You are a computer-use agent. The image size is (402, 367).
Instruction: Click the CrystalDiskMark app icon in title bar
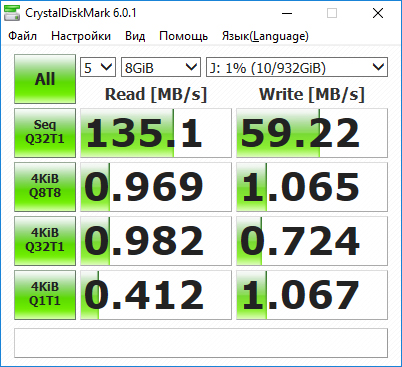[x=12, y=13]
